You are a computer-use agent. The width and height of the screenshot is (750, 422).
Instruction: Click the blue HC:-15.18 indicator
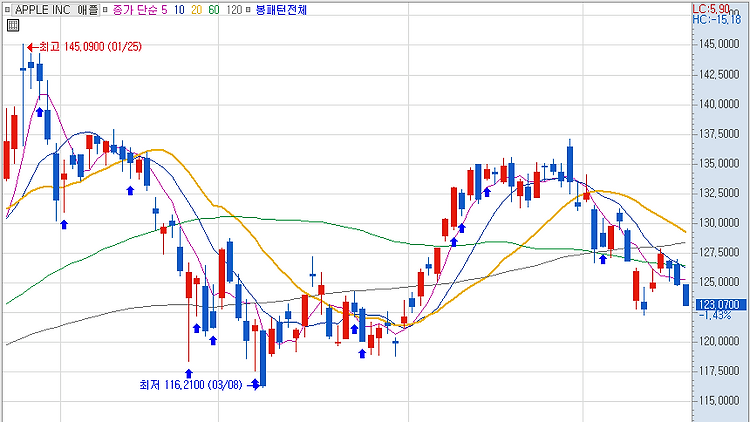[x=717, y=19]
